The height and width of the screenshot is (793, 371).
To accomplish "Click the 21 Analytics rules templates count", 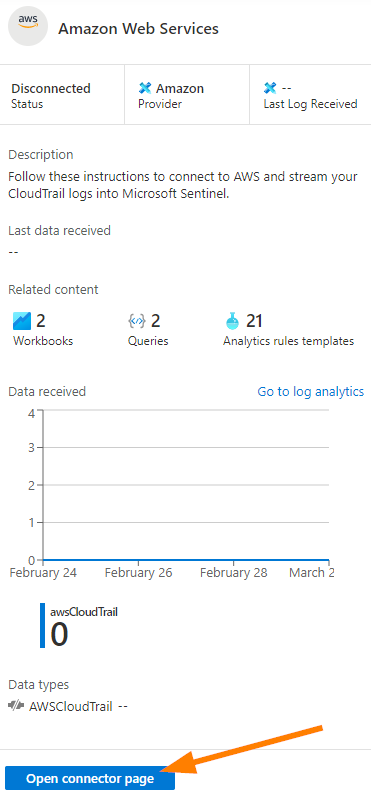I will [x=254, y=321].
